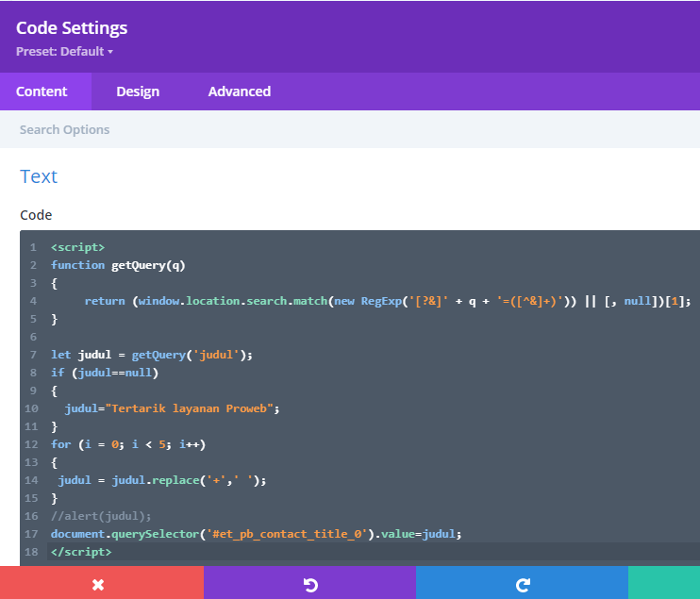The width and height of the screenshot is (700, 599).
Task: Place cursor on the closing </script> line
Action: coord(81,552)
